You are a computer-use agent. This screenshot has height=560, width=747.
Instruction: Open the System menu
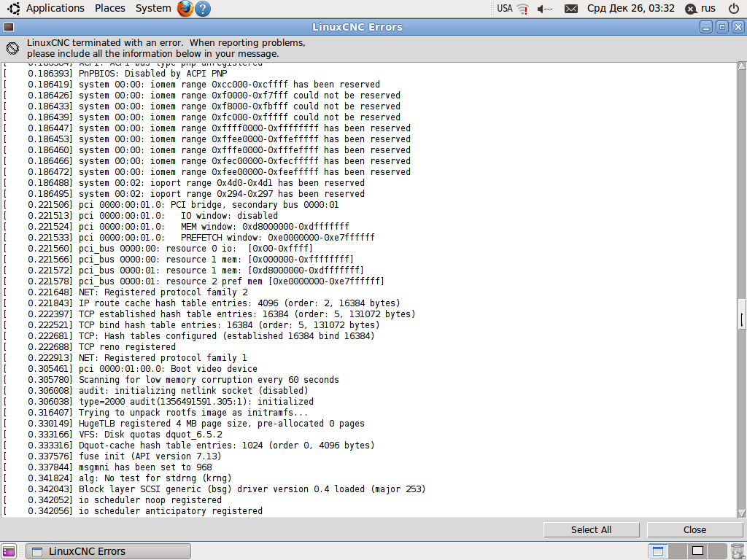(x=153, y=8)
